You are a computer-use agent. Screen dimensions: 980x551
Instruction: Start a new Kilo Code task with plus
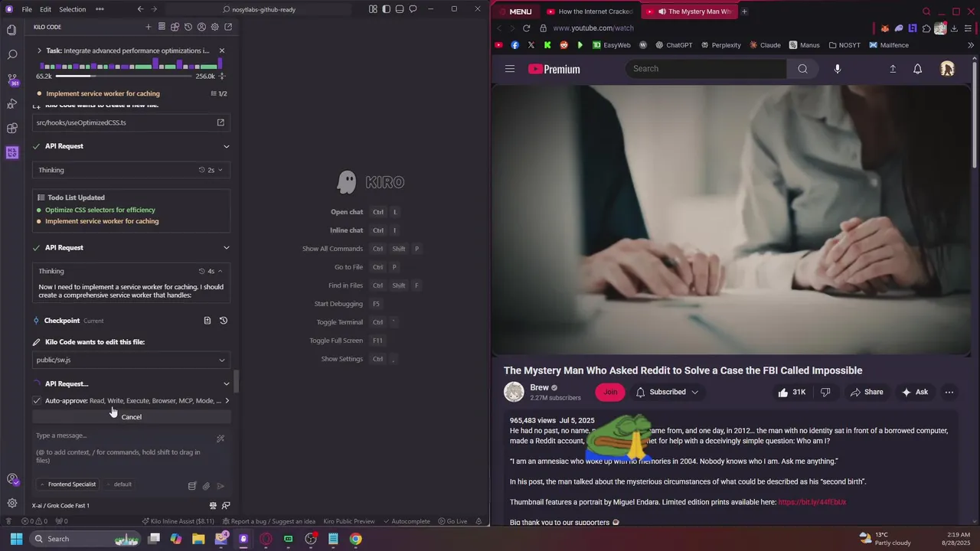pos(149,27)
